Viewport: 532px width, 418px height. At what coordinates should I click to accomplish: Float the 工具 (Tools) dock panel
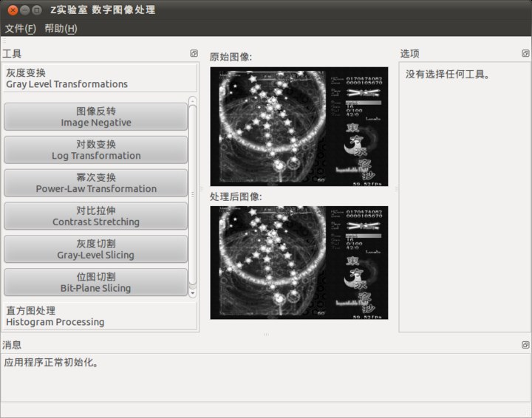tap(194, 53)
